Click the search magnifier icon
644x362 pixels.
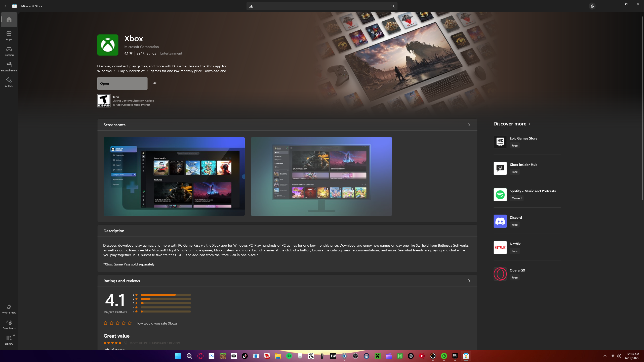coord(393,6)
